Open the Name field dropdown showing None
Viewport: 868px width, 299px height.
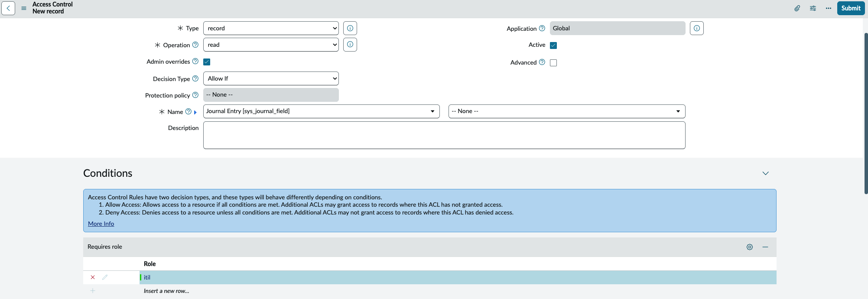567,111
